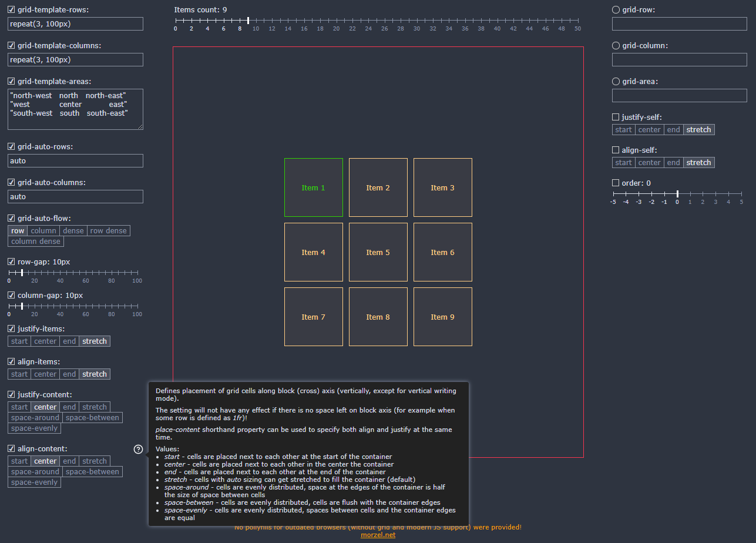Choose the grid-column radio option
The height and width of the screenshot is (543, 756).
pyautogui.click(x=616, y=46)
